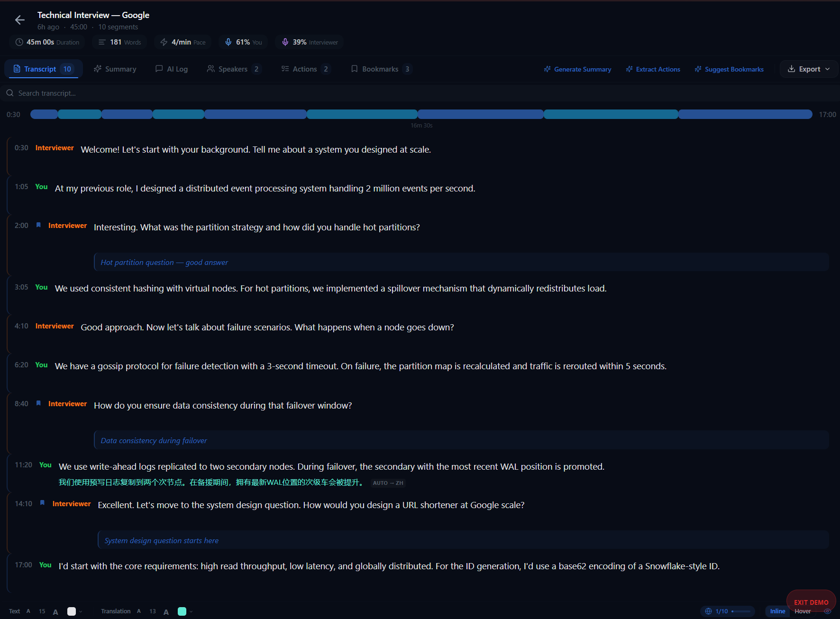Viewport: 840px width, 619px height.
Task: Click Extract Actions
Action: 653,69
